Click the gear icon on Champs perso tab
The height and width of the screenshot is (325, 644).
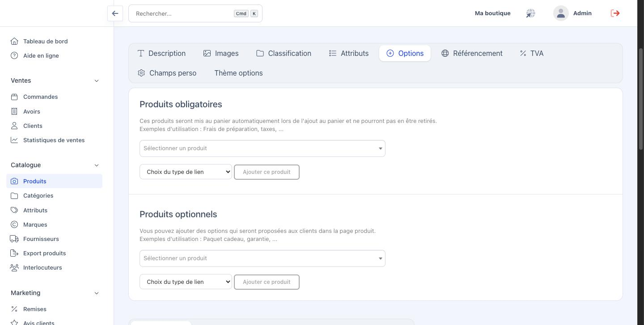pyautogui.click(x=141, y=73)
